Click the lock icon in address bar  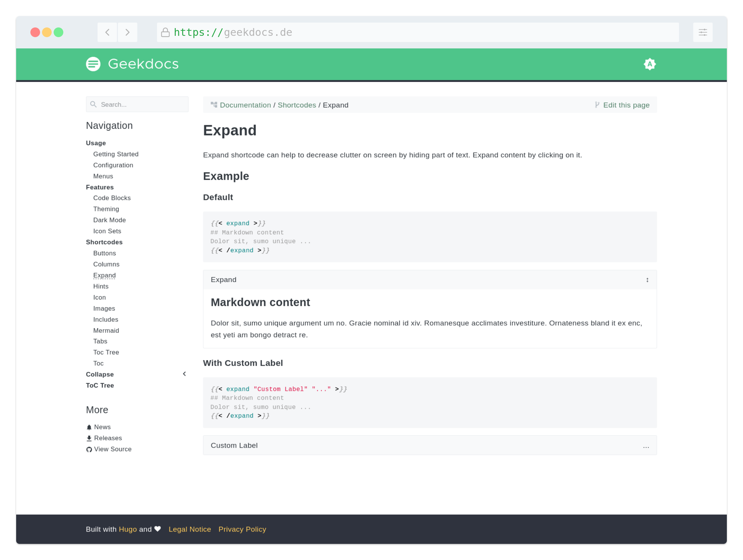165,33
